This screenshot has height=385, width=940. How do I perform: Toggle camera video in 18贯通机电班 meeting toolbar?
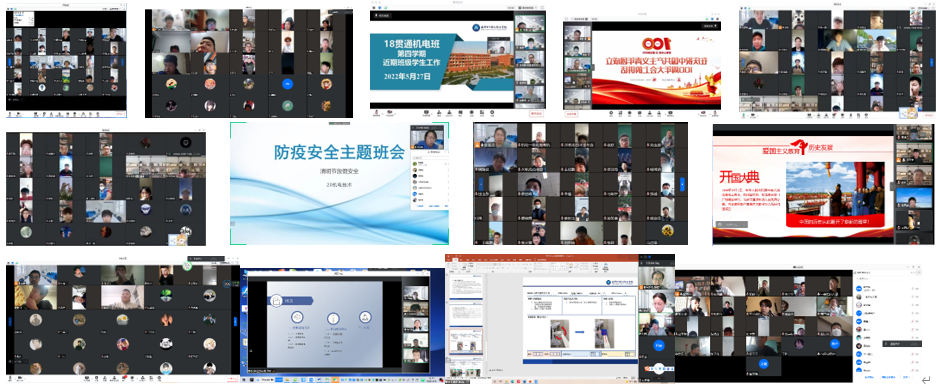[390, 113]
